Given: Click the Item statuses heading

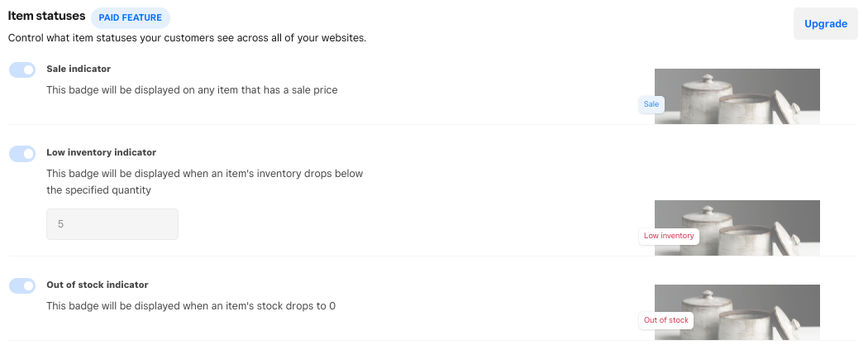Looking at the screenshot, I should click(46, 16).
